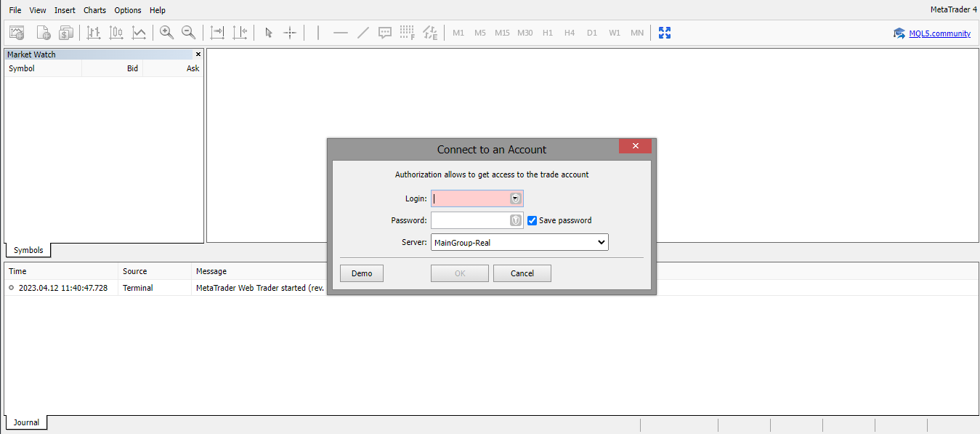The height and width of the screenshot is (434, 980).
Task: Set the M30 timeframe
Action: pos(525,33)
